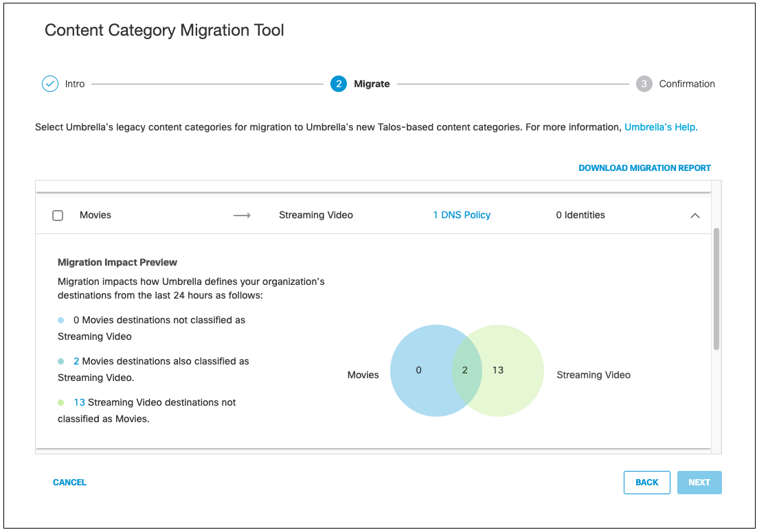757x532 pixels.
Task: Click the 'Streaming Video' label right of the Venn diagram
Action: coord(594,375)
